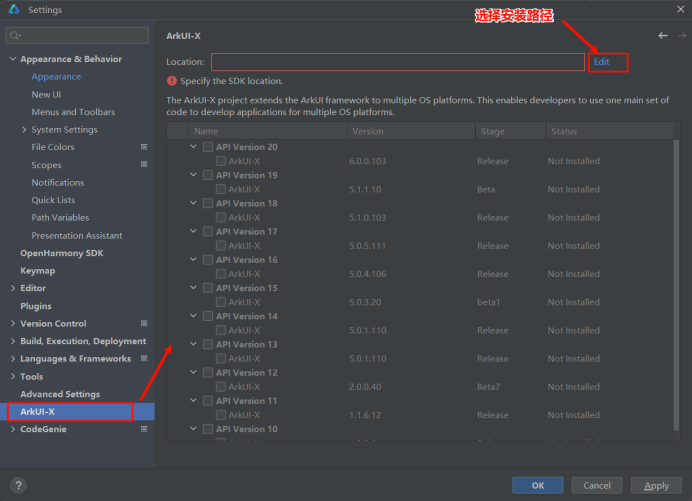Image resolution: width=692 pixels, height=501 pixels.
Task: Expand the Version Control section
Action: point(13,324)
